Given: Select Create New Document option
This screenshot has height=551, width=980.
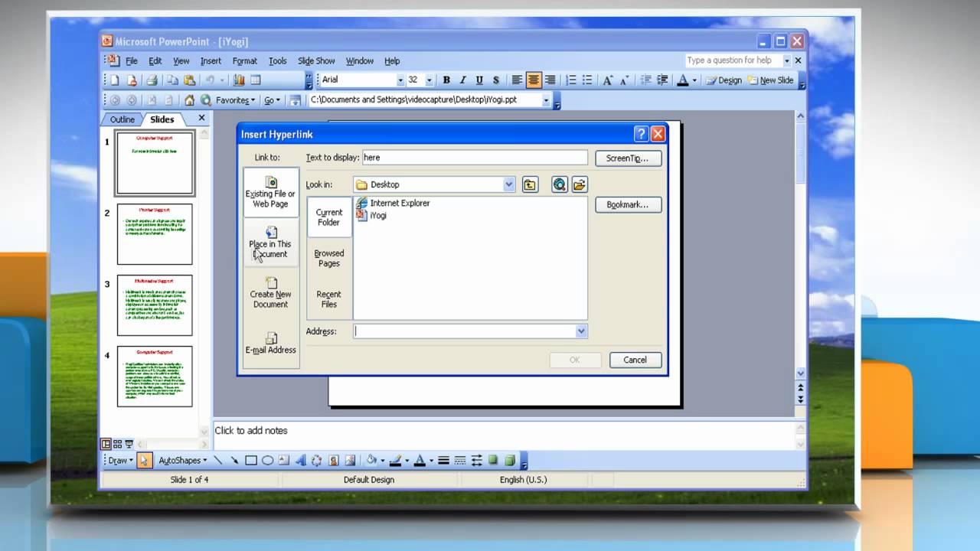Looking at the screenshot, I should coord(270,292).
